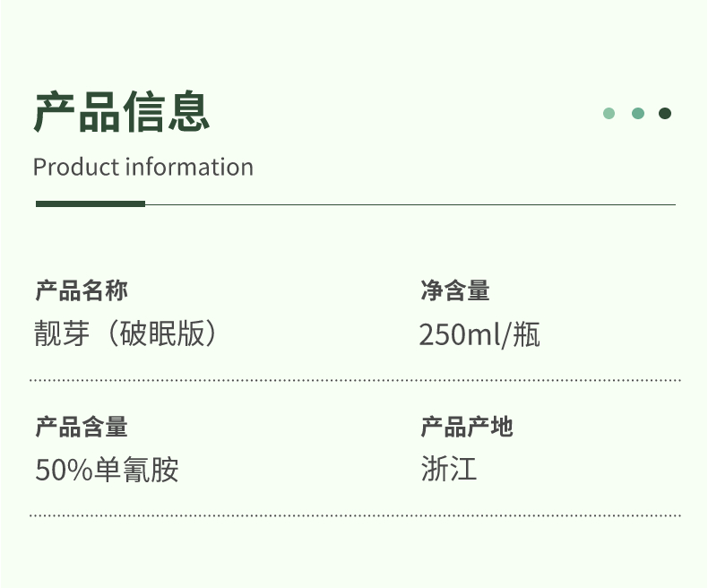Select the 产品名称 label
Image resolution: width=708 pixels, height=588 pixels.
pyautogui.click(x=82, y=290)
